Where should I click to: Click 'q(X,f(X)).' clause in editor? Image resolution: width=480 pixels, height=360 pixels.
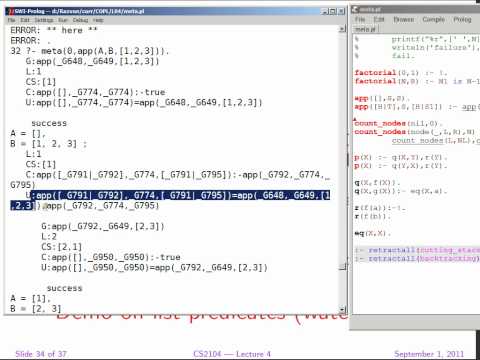[x=377, y=183]
